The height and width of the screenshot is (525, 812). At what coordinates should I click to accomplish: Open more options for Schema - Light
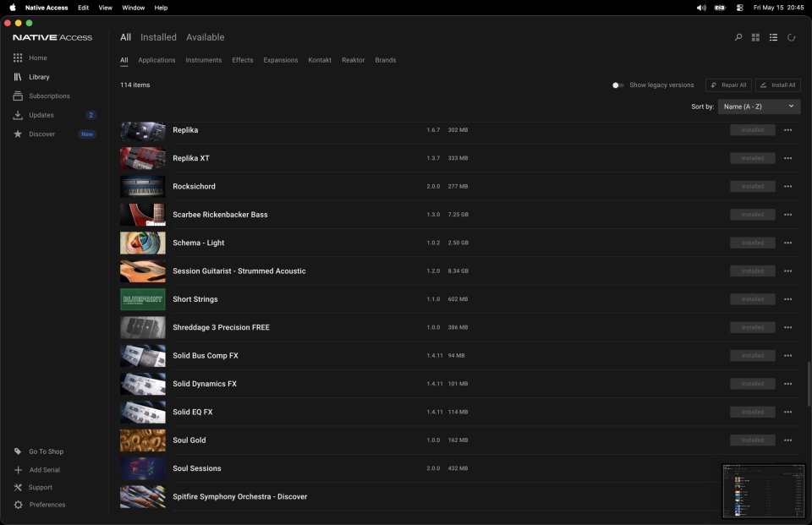(x=787, y=243)
